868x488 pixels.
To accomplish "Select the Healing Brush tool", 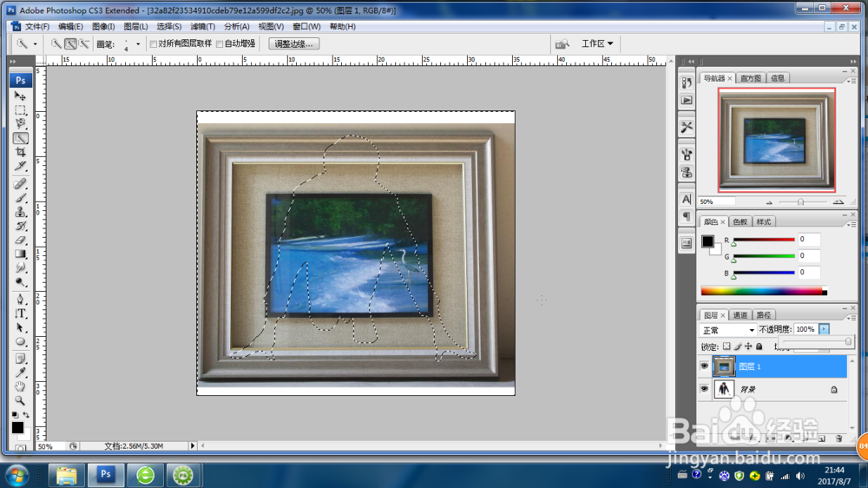I will pyautogui.click(x=21, y=184).
